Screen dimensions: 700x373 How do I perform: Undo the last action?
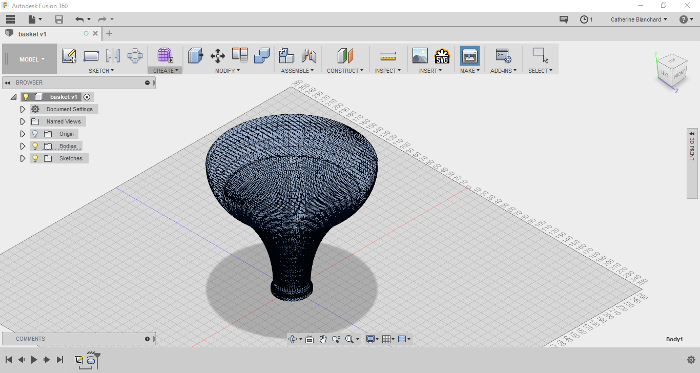pyautogui.click(x=79, y=19)
